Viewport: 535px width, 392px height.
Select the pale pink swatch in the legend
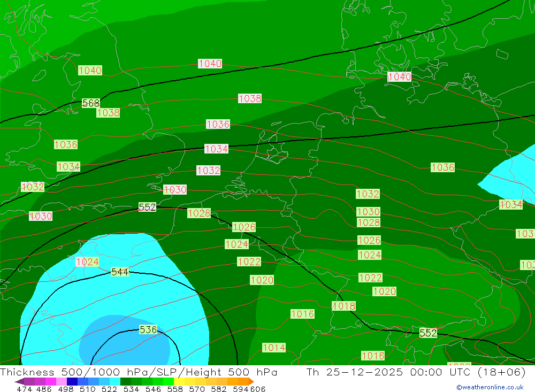coord(62,381)
